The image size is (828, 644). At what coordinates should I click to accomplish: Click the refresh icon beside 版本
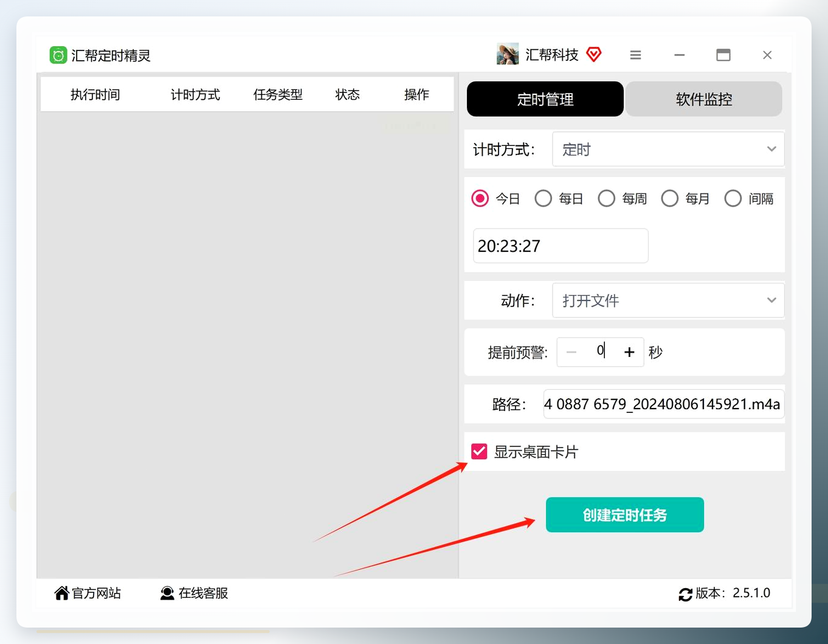coord(685,594)
